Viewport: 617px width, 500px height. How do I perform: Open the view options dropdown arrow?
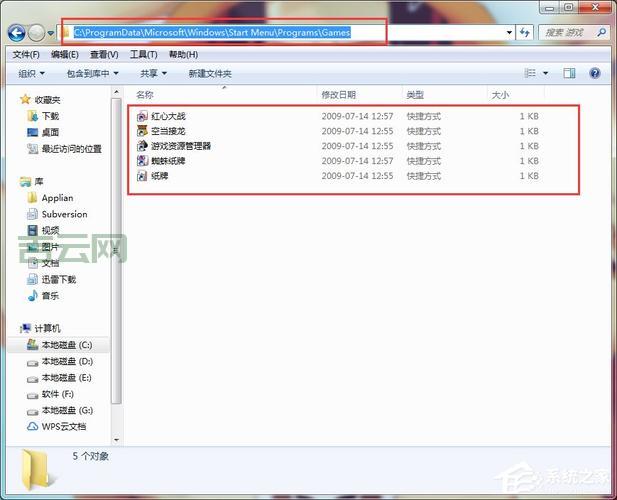tap(545, 73)
